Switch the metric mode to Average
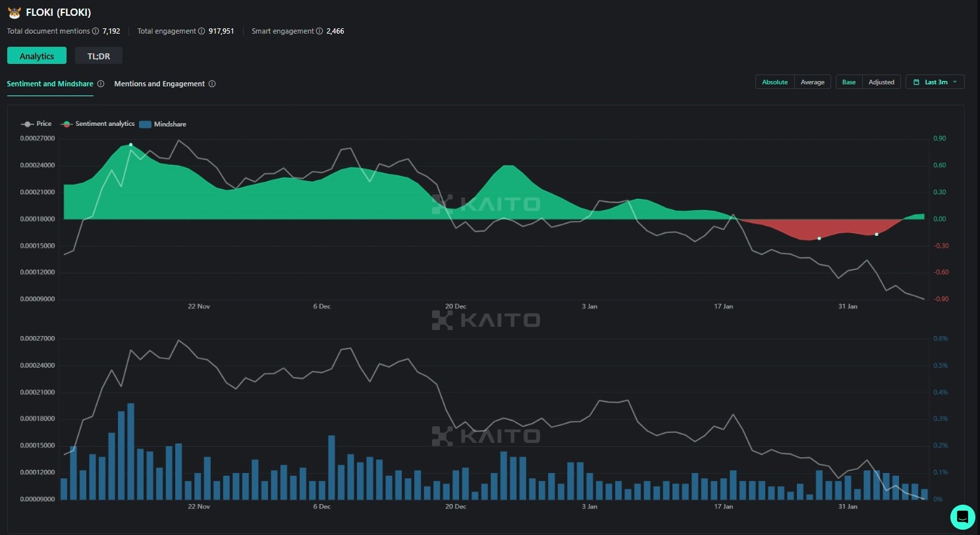Viewport: 980px width, 535px height. tap(812, 82)
